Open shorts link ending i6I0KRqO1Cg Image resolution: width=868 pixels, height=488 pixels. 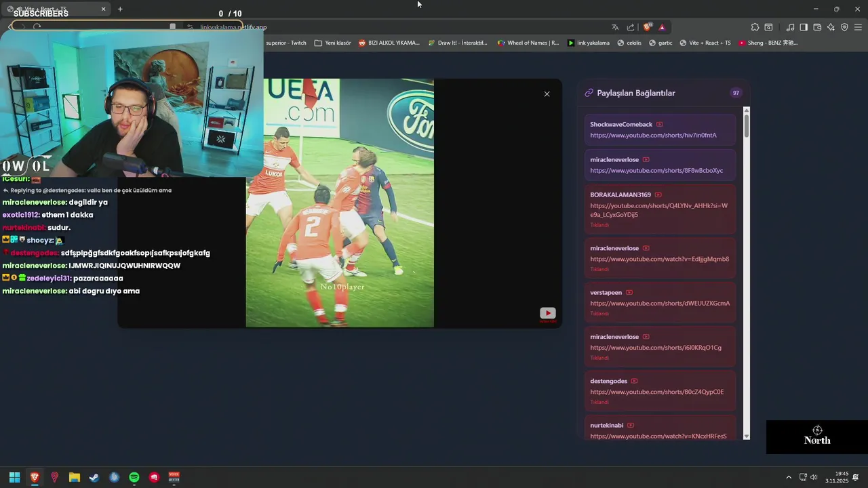click(656, 348)
